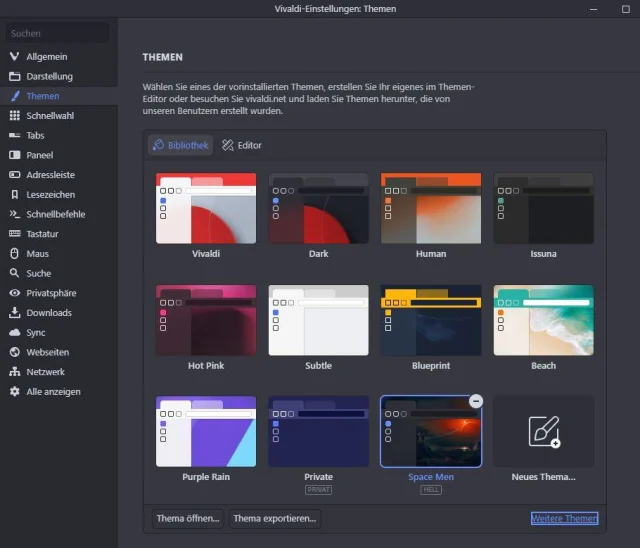Image resolution: width=640 pixels, height=548 pixels.
Task: Switch to the Editor tab
Action: (242, 145)
